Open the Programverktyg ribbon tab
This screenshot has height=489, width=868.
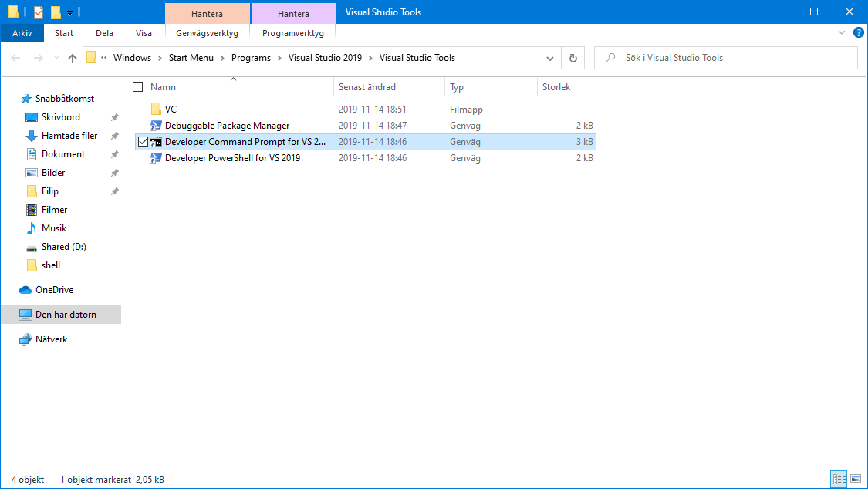tap(293, 33)
